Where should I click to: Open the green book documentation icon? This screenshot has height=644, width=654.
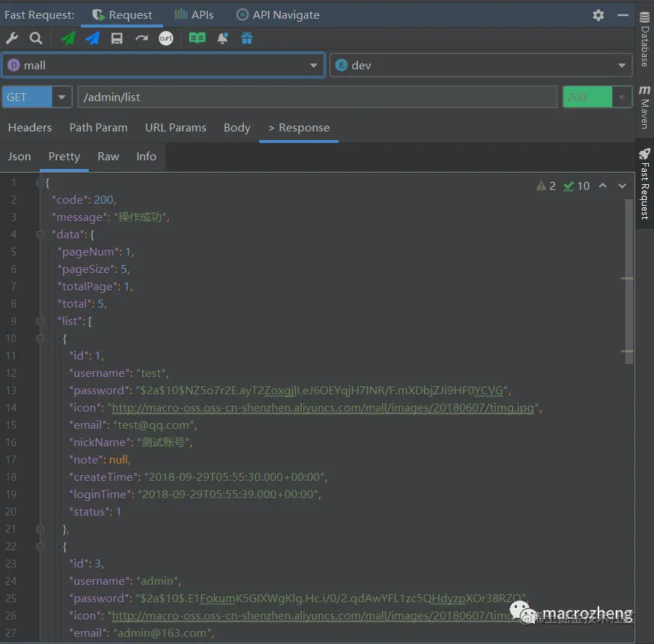click(x=197, y=38)
